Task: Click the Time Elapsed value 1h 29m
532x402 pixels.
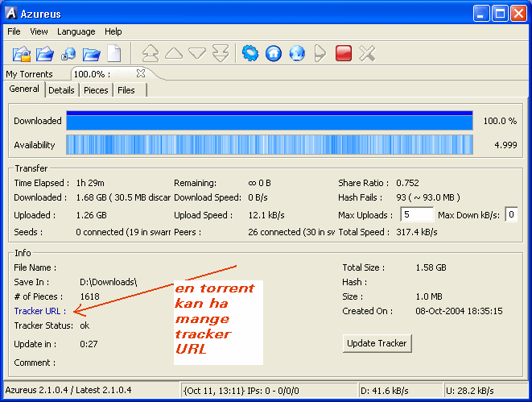Action: click(x=90, y=183)
